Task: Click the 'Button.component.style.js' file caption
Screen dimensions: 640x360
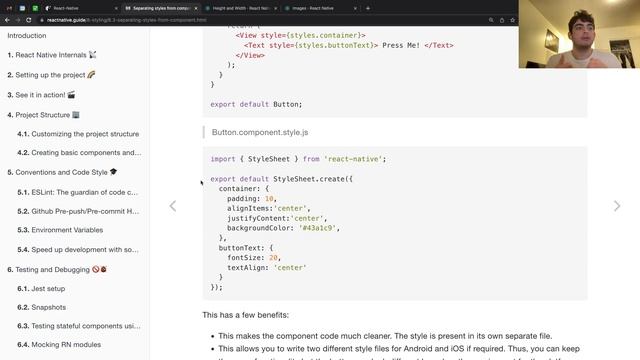Action: [x=260, y=132]
